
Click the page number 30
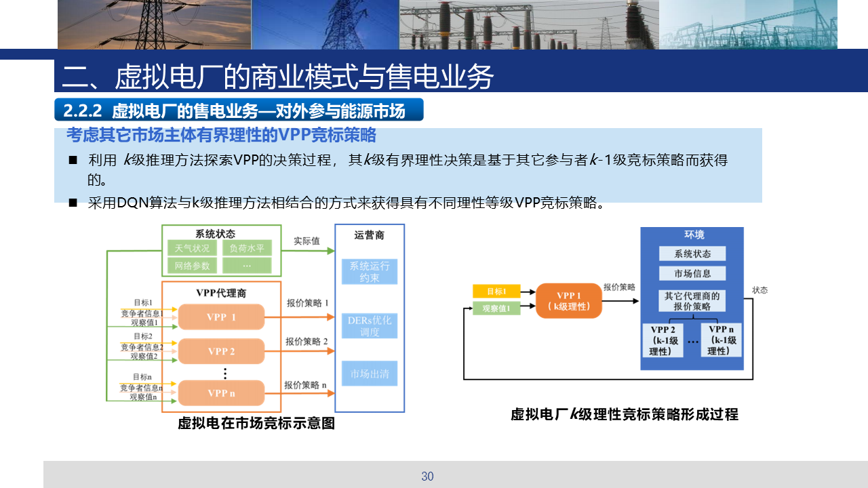427,476
